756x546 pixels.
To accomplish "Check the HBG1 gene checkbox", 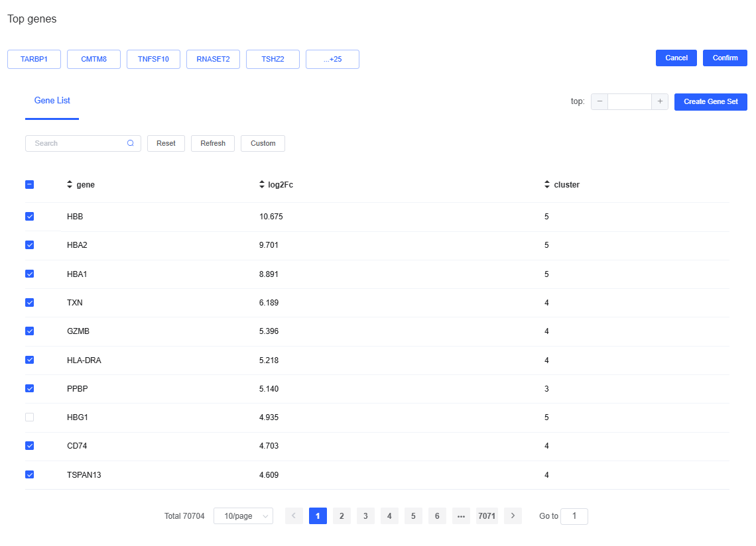I will click(29, 417).
